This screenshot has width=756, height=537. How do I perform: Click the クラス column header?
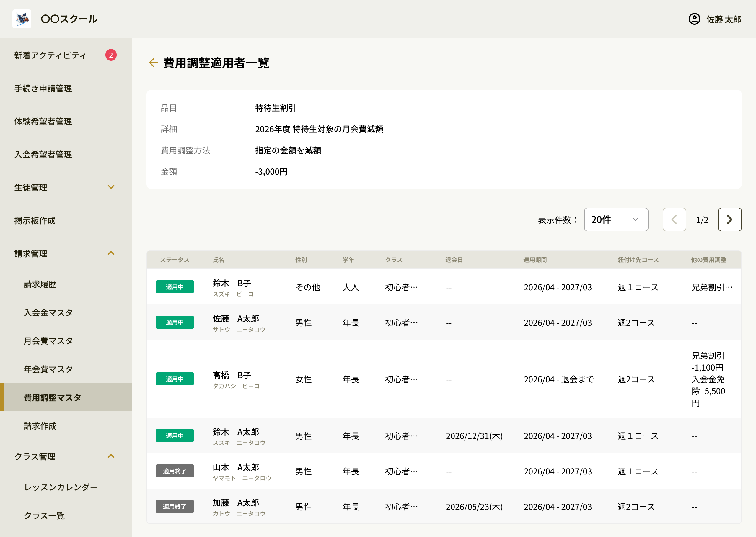394,260
